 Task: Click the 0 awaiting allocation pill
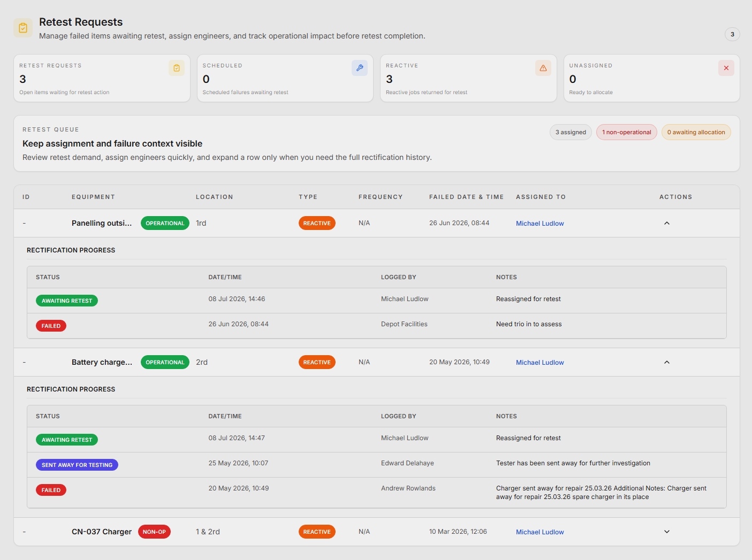click(696, 132)
